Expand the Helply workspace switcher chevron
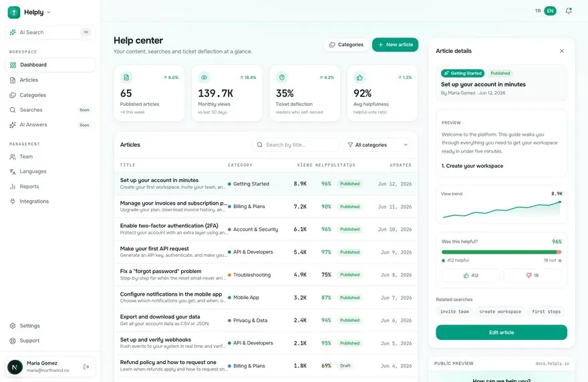The width and height of the screenshot is (588, 382). coord(49,13)
